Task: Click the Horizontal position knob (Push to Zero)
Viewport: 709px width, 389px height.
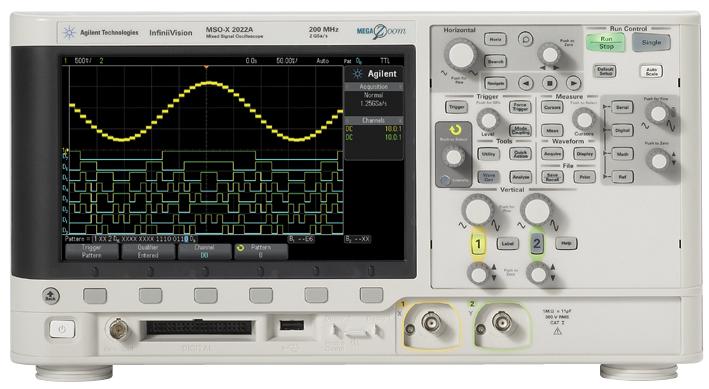Action: coord(549,55)
